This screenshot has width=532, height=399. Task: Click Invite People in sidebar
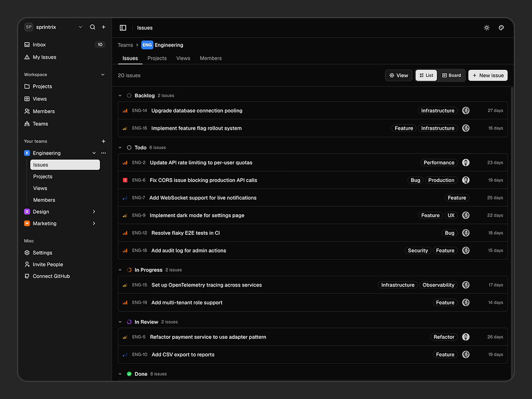coord(64,264)
